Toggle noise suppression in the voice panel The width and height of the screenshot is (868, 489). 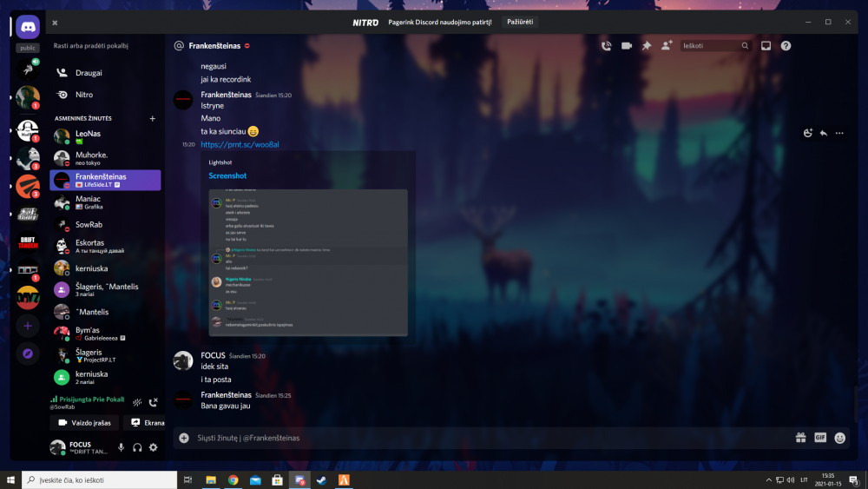tap(136, 402)
